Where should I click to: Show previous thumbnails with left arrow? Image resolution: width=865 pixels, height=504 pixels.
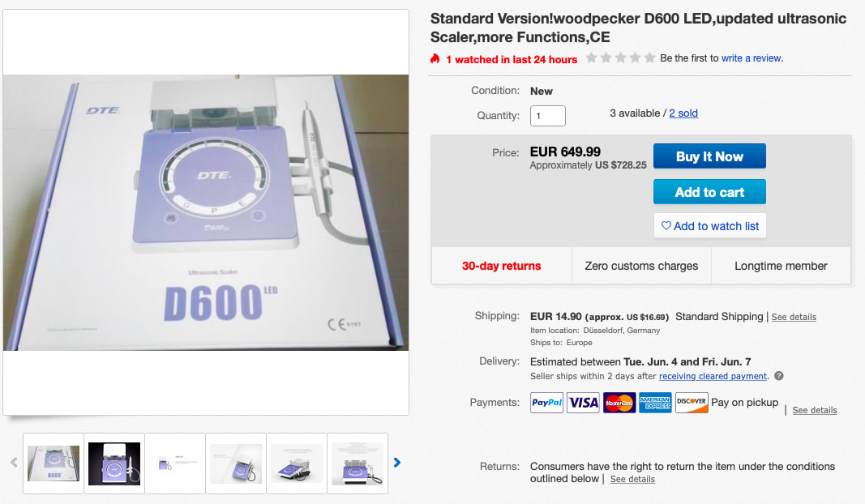(x=14, y=463)
